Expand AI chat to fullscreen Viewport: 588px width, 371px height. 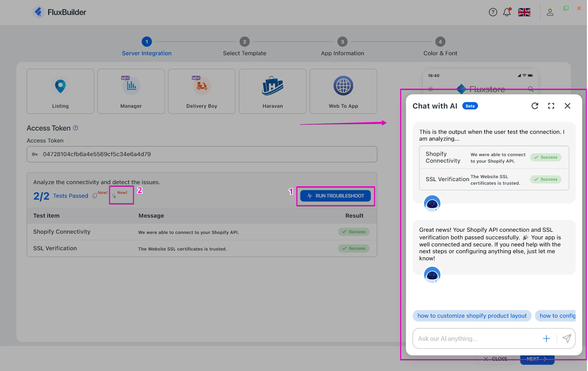[x=551, y=106]
